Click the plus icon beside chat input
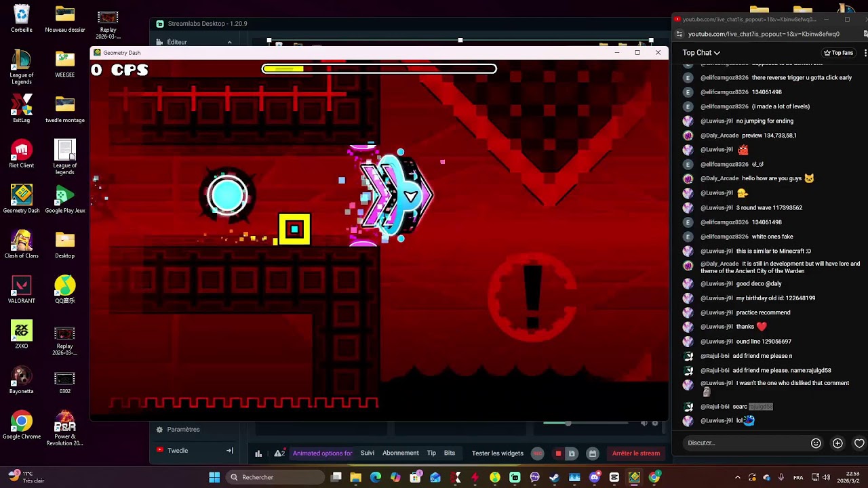The image size is (868, 488). coord(837,443)
